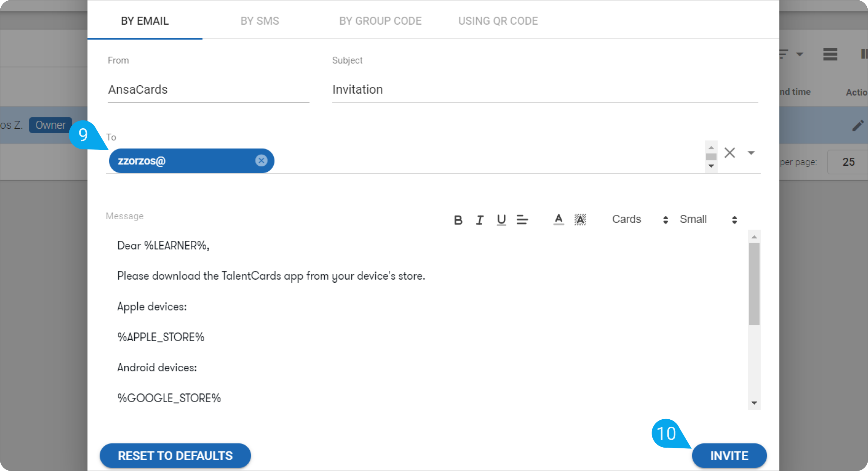
Task: Underline the selected message text
Action: [x=501, y=220]
